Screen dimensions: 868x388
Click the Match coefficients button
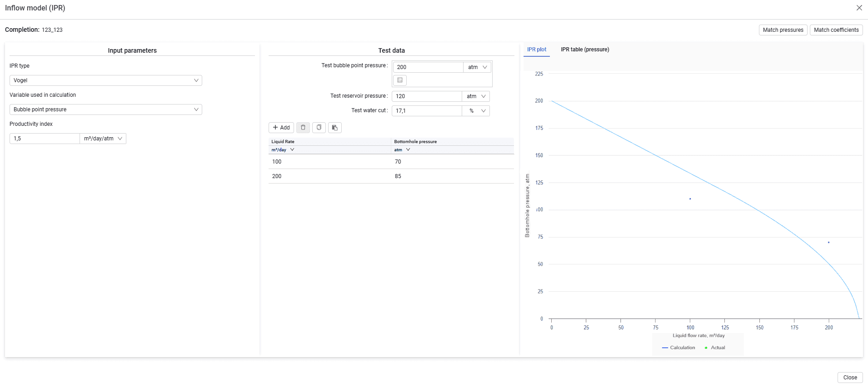coord(836,30)
